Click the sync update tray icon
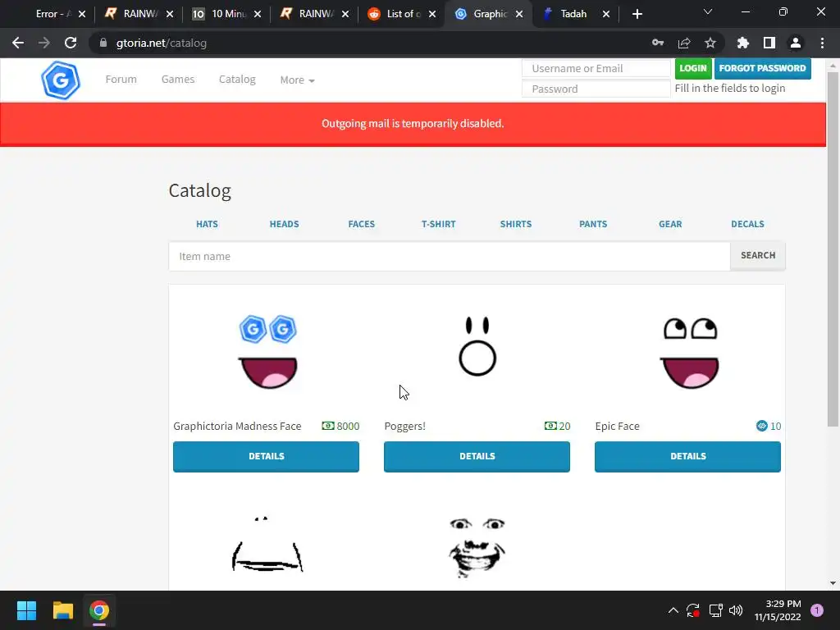The height and width of the screenshot is (630, 840). point(693,610)
